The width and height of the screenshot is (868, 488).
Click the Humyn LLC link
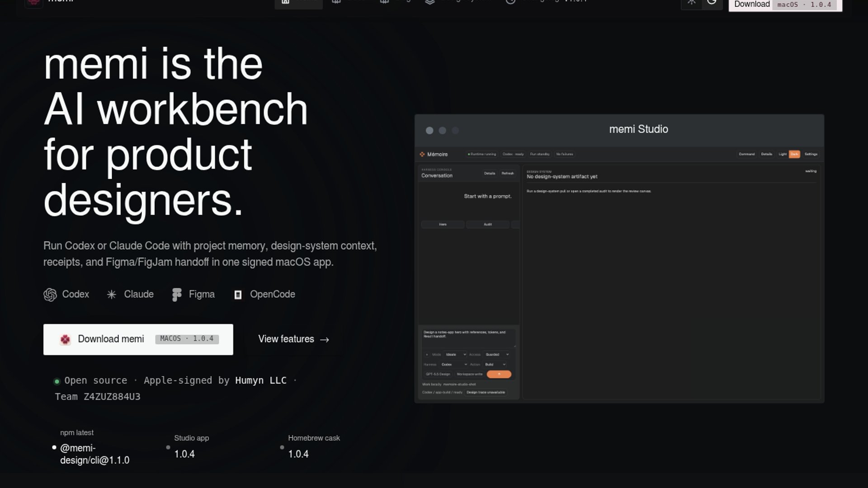(261, 380)
